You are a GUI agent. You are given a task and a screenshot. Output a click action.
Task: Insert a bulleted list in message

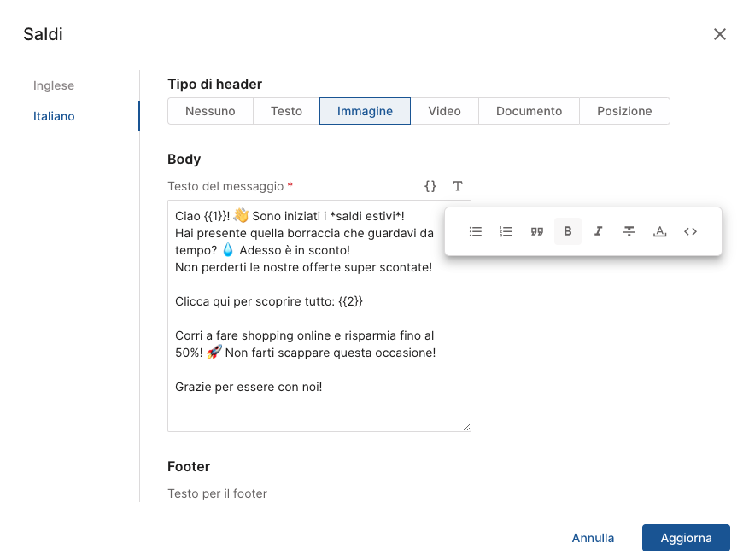coord(476,231)
